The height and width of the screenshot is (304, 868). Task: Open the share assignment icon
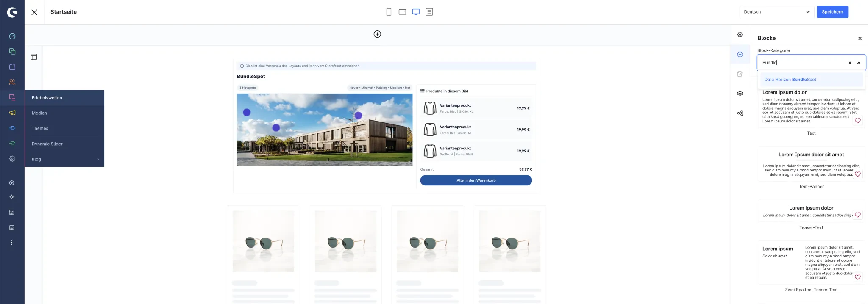pos(740,113)
